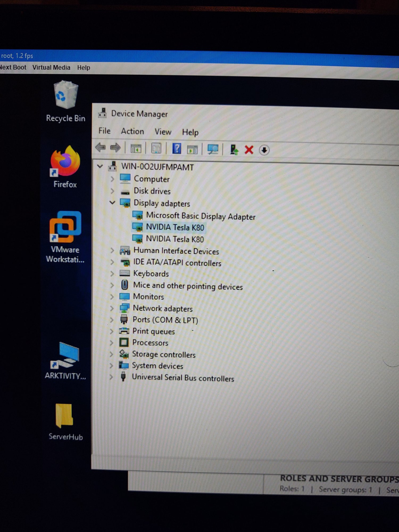Expand the Network adapters category
399x532 pixels.
pyautogui.click(x=112, y=308)
